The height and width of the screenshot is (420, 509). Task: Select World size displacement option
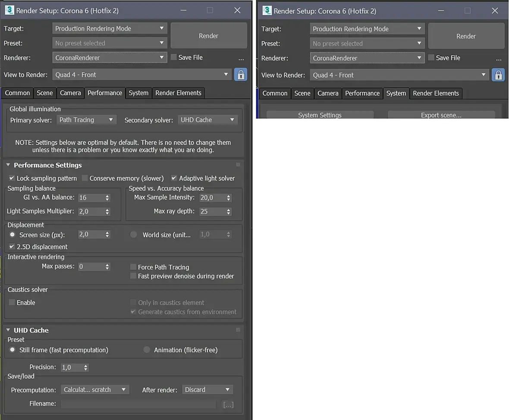(x=133, y=234)
